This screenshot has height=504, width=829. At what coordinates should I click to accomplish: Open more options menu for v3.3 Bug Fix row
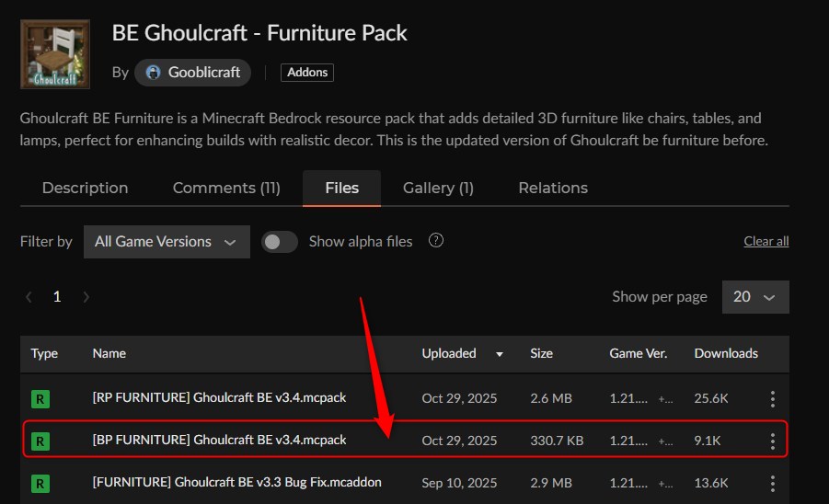click(773, 484)
